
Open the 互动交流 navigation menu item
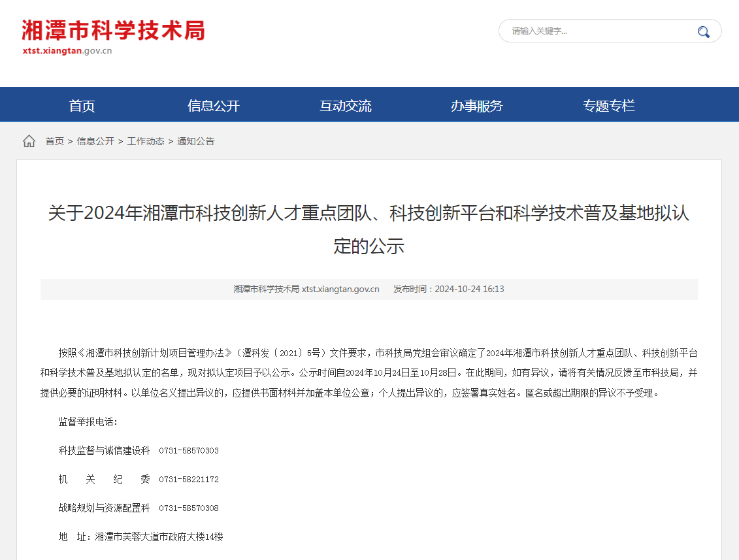[346, 106]
